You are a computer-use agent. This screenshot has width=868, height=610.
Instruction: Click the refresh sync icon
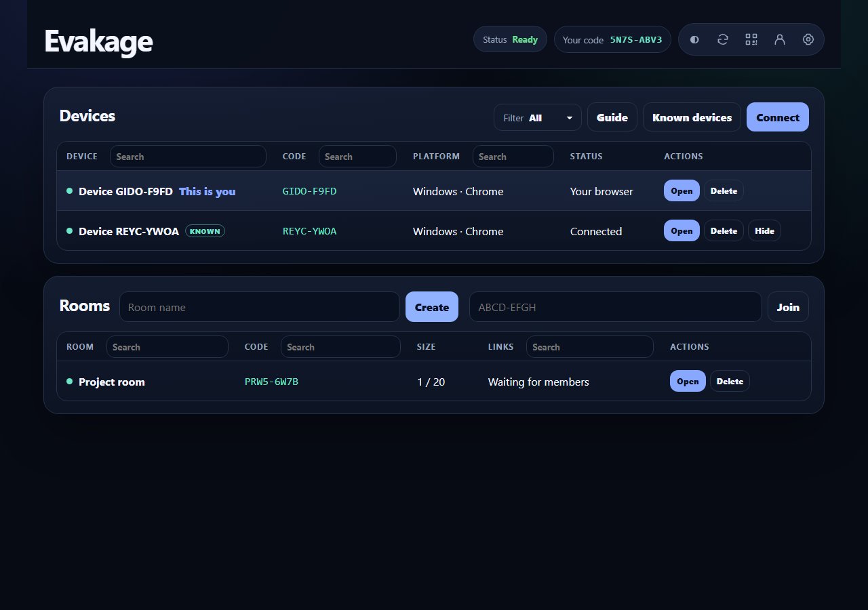click(723, 39)
